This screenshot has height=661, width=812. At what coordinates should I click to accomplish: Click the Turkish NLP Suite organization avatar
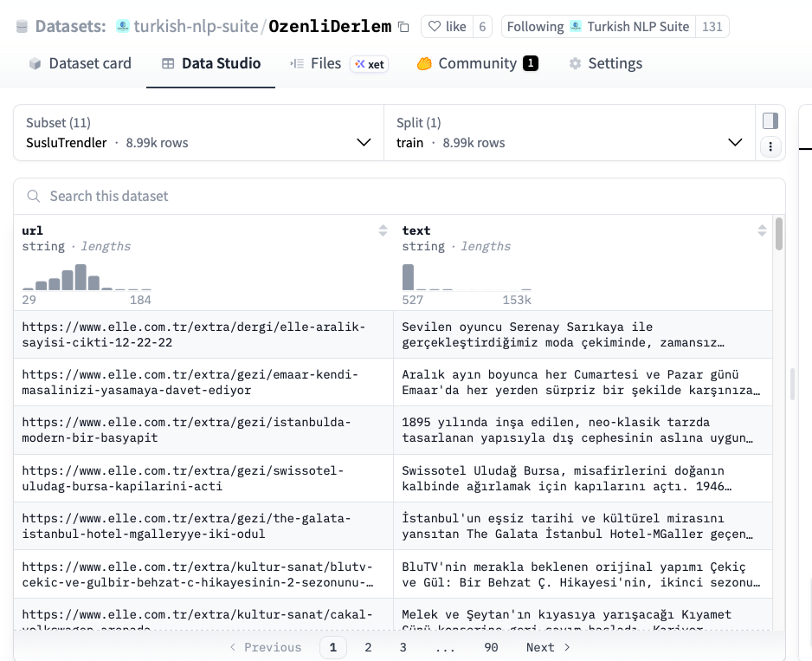pyautogui.click(x=576, y=27)
